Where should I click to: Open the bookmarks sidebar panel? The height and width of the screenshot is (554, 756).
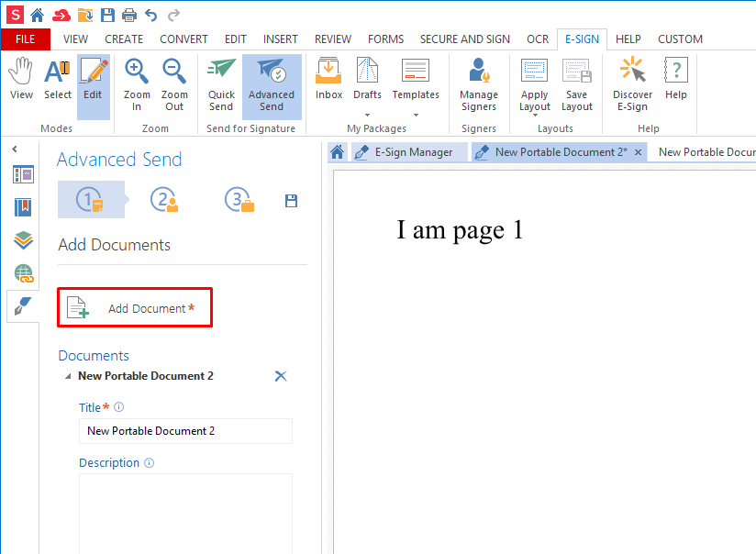tap(24, 207)
